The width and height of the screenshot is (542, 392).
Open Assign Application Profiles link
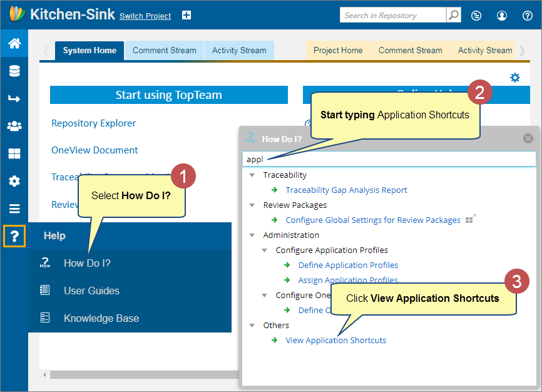348,280
